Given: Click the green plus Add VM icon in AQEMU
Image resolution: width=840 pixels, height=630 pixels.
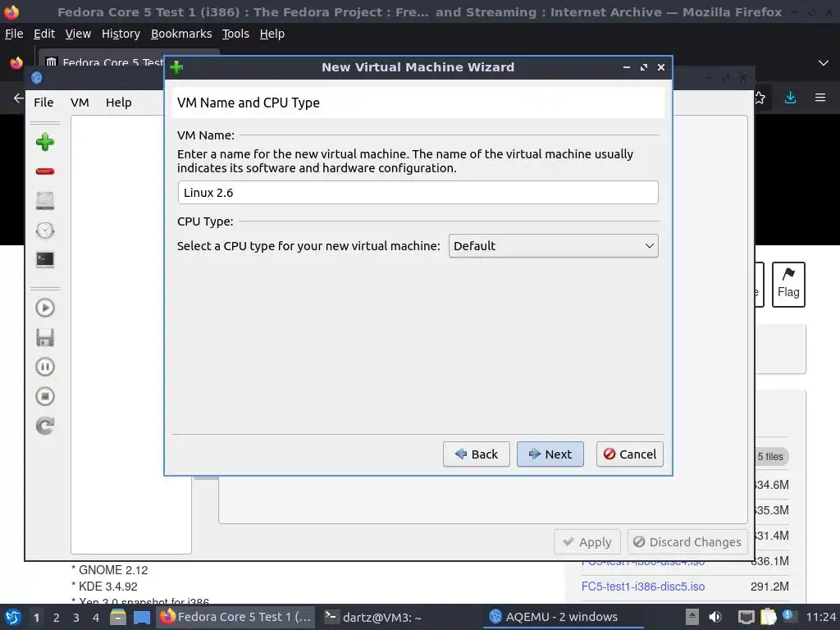Looking at the screenshot, I should 45,142.
